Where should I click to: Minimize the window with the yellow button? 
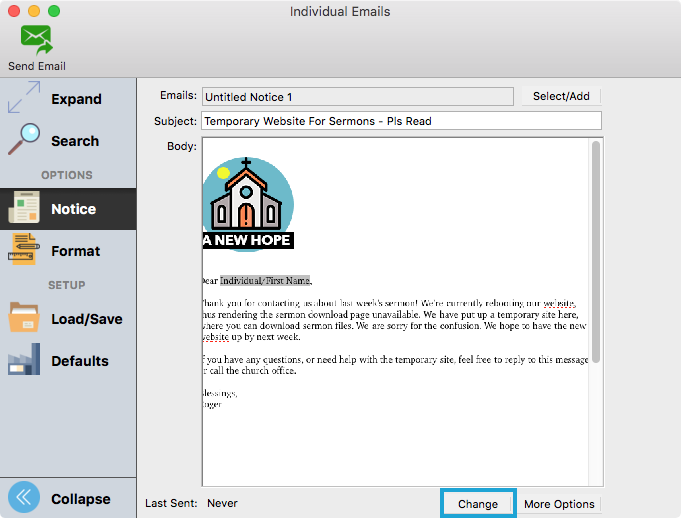(34, 11)
